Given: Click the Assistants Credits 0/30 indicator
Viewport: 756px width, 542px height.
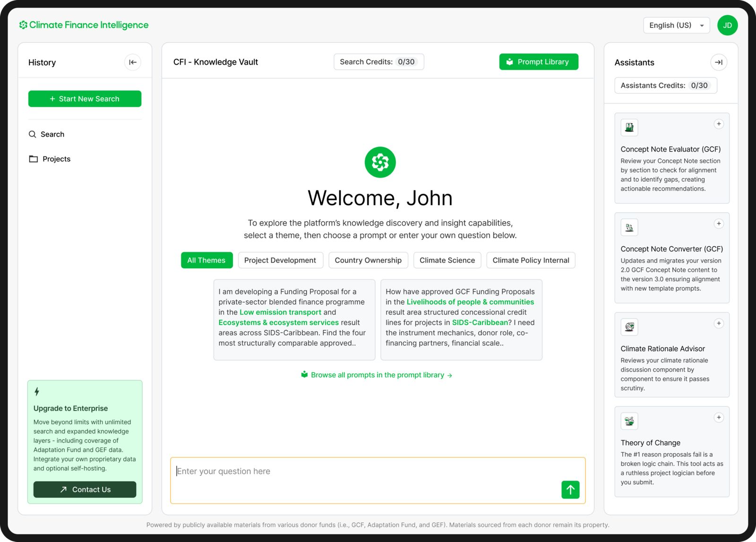Looking at the screenshot, I should click(x=665, y=86).
